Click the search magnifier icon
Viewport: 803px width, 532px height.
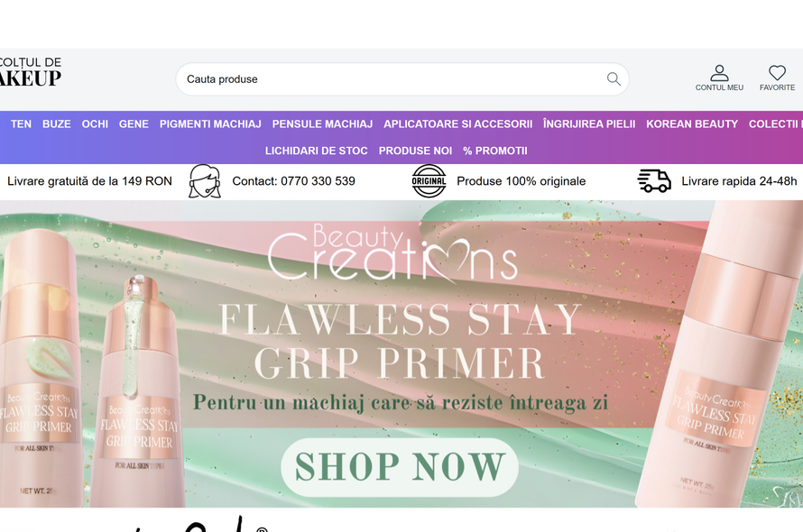pos(613,78)
